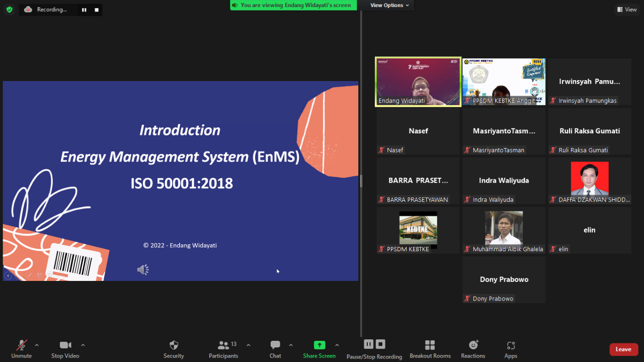Screen dimensions: 644x362
Task: Click muted mic icon on Nasef's name label
Action: tap(382, 150)
